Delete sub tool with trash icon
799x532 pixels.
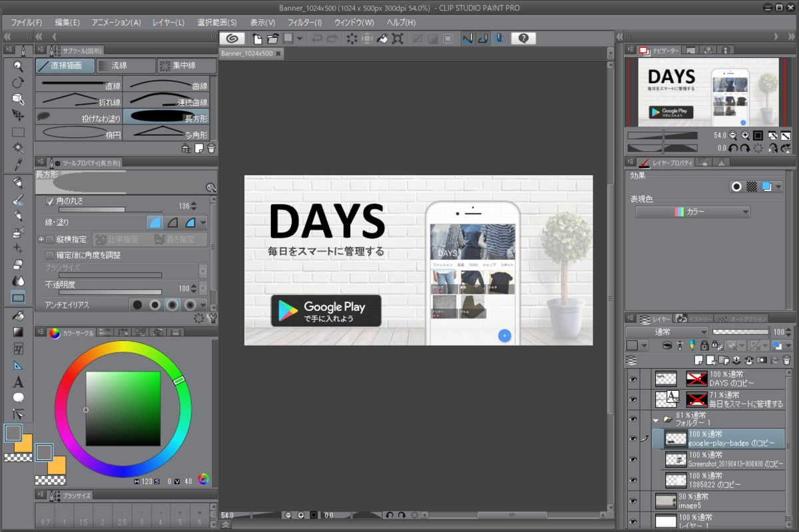pos(211,148)
